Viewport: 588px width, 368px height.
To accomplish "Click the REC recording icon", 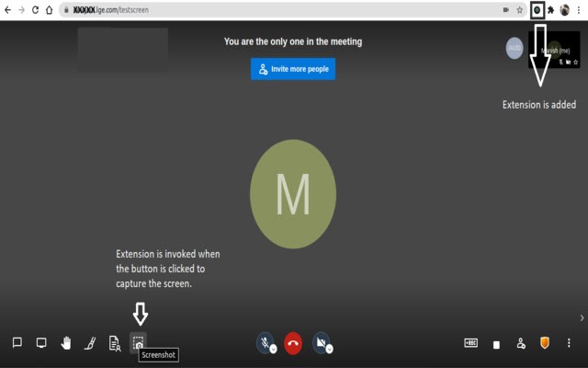I will coord(470,343).
